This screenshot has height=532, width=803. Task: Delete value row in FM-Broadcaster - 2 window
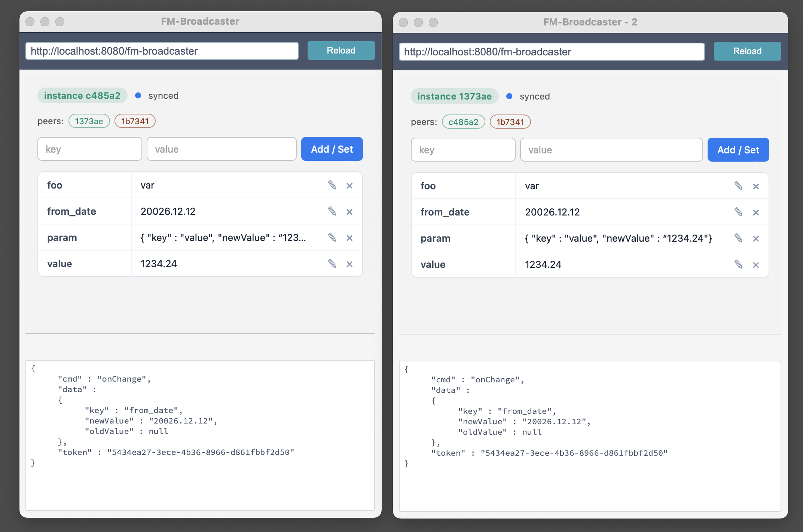756,265
